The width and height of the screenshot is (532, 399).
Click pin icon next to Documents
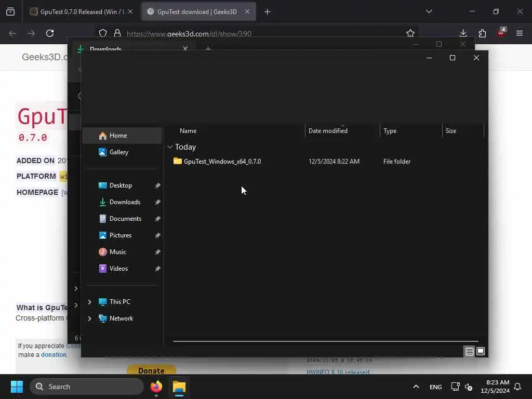(x=157, y=219)
